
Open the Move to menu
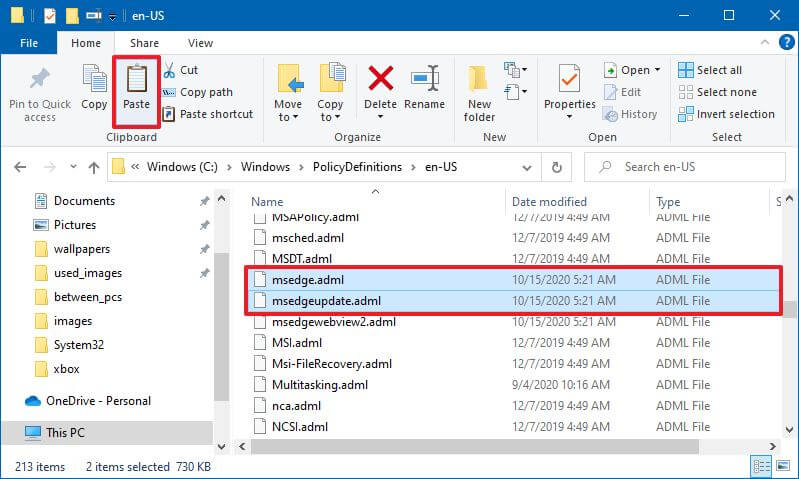288,93
